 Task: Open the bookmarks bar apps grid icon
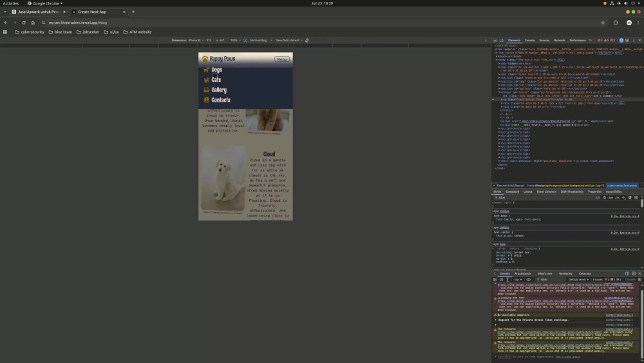coord(5,32)
